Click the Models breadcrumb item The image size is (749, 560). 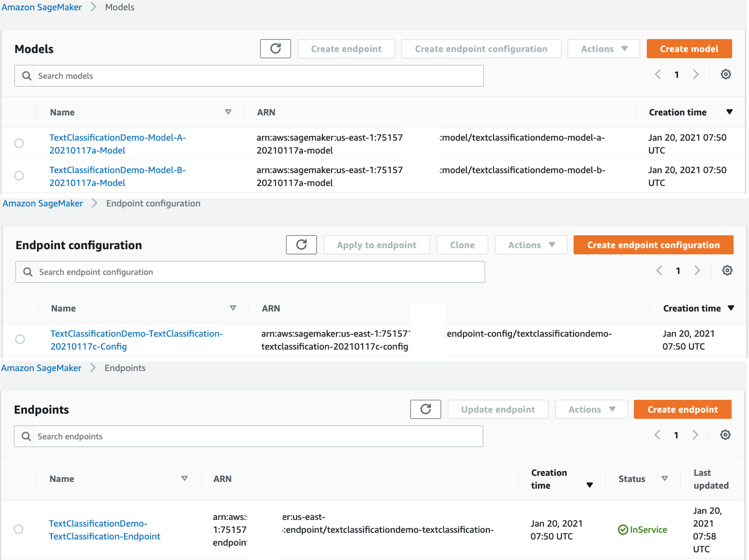coord(120,7)
